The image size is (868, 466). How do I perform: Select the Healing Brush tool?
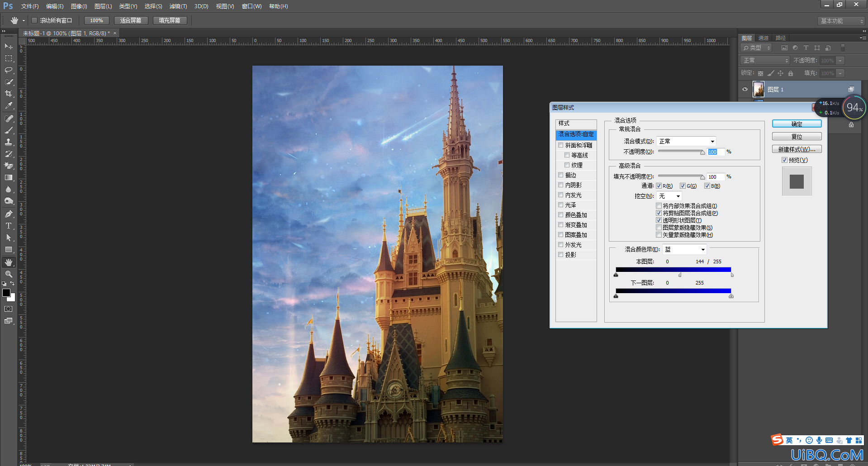9,119
